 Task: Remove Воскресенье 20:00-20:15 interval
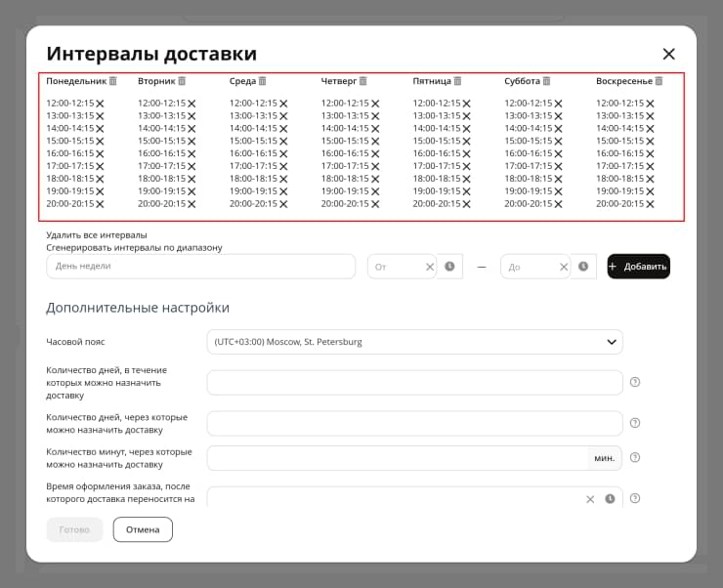(x=650, y=204)
